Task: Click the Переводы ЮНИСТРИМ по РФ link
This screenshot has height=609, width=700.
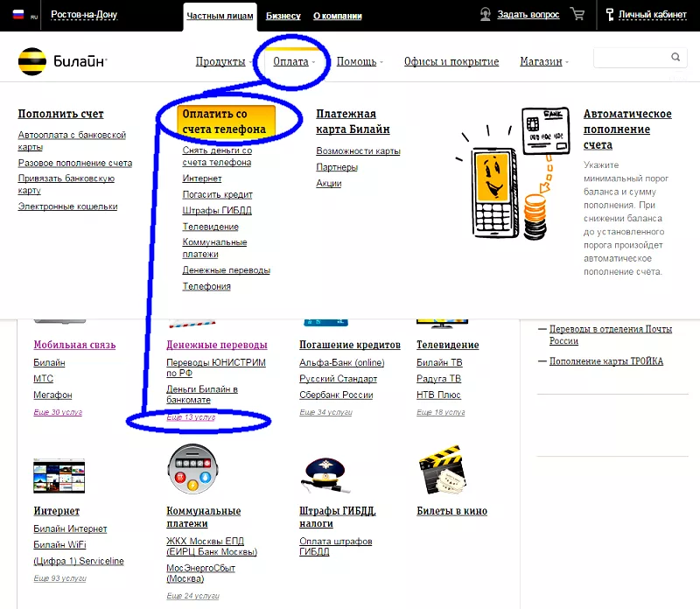Action: [x=216, y=367]
